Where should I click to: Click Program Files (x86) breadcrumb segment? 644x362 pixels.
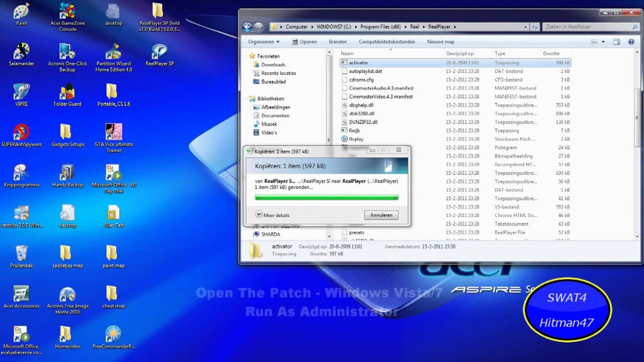[380, 27]
